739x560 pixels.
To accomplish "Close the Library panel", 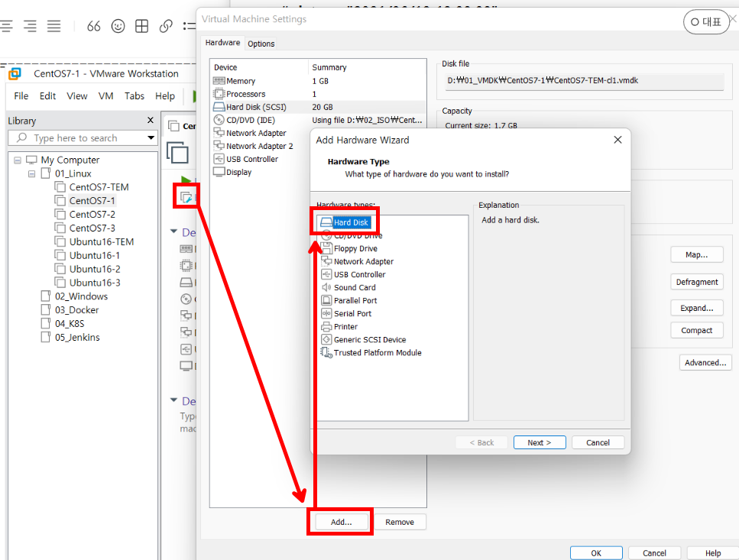I will pyautogui.click(x=151, y=120).
